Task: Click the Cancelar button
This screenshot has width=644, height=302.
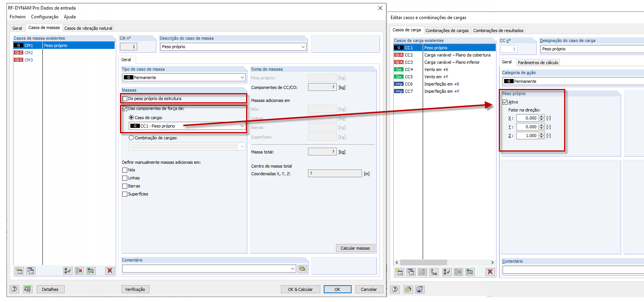Action: coord(369,289)
